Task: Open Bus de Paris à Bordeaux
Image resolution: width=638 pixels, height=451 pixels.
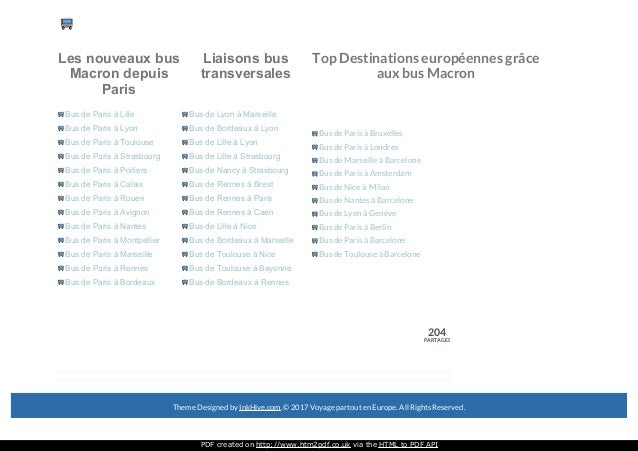Action: coord(110,282)
